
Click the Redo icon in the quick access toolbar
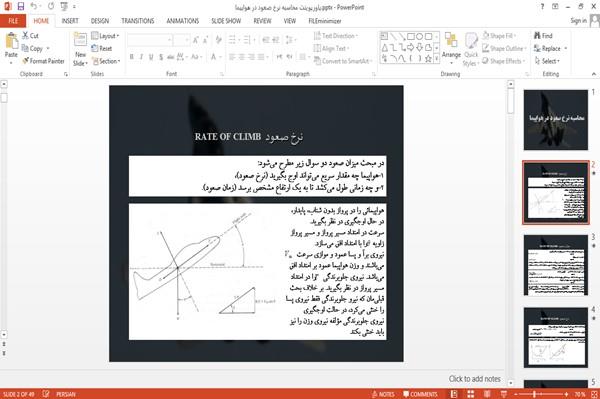pyautogui.click(x=51, y=7)
